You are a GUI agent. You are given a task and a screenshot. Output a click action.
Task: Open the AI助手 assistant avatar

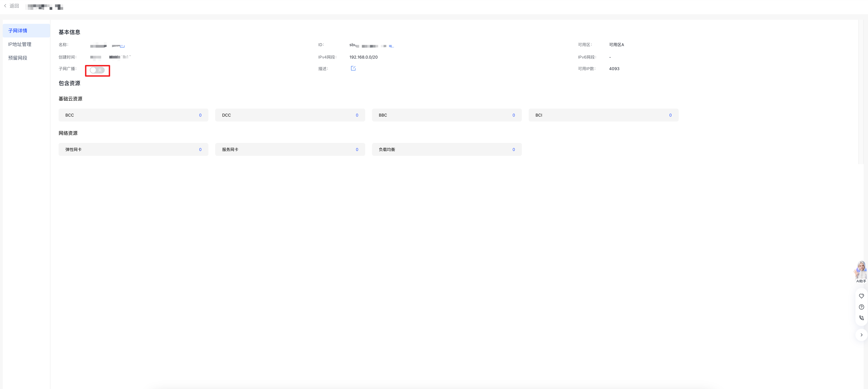(x=861, y=272)
